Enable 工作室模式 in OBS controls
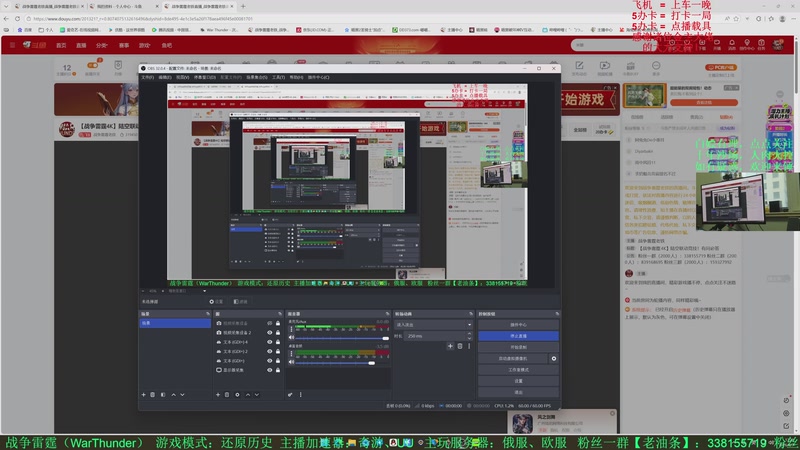 point(518,370)
